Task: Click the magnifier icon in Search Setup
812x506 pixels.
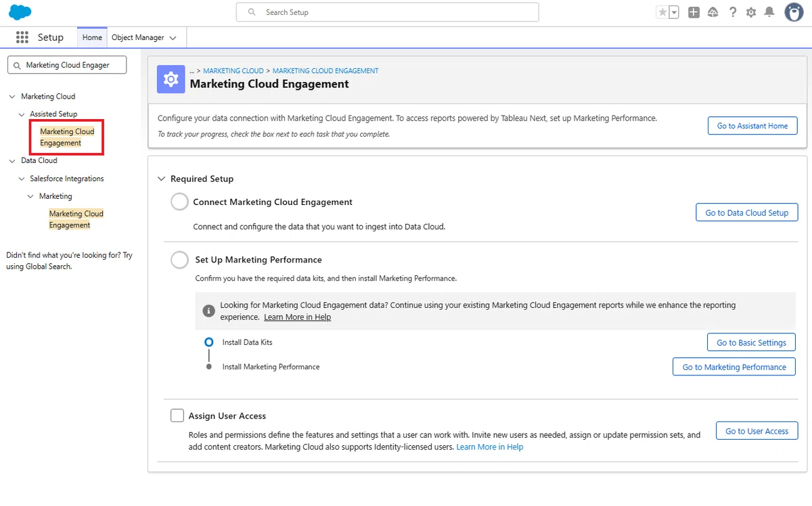Action: 252,12
